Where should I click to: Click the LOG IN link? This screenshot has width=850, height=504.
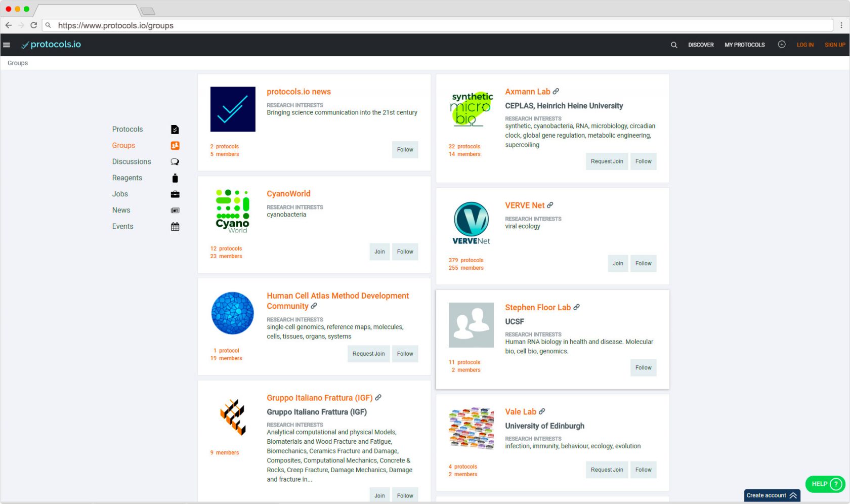pos(805,45)
